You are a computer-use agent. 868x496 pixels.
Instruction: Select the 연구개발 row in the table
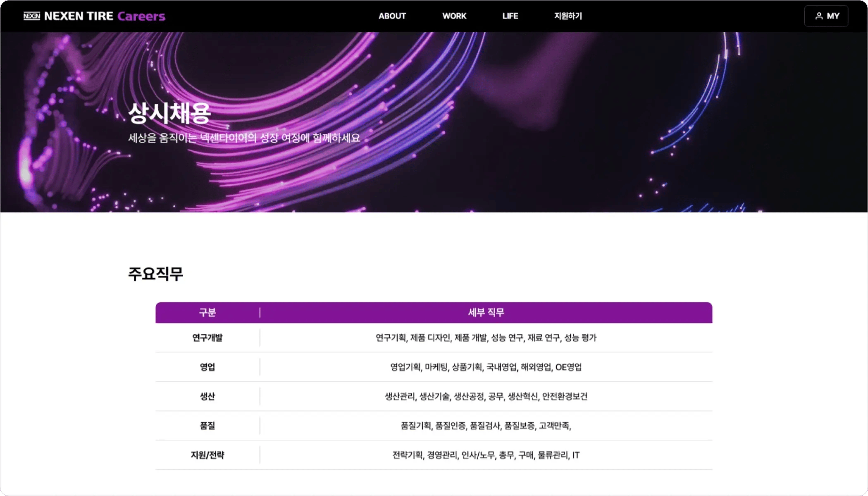pos(207,338)
